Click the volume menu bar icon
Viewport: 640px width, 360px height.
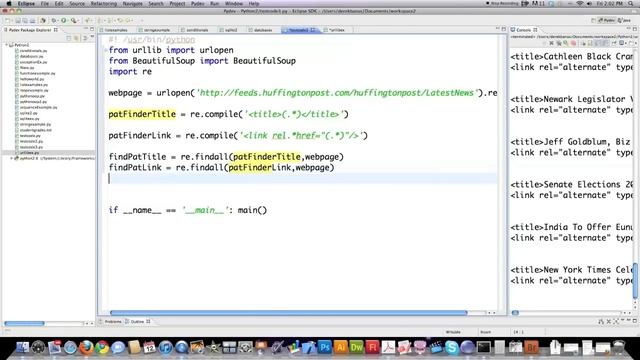589,3
